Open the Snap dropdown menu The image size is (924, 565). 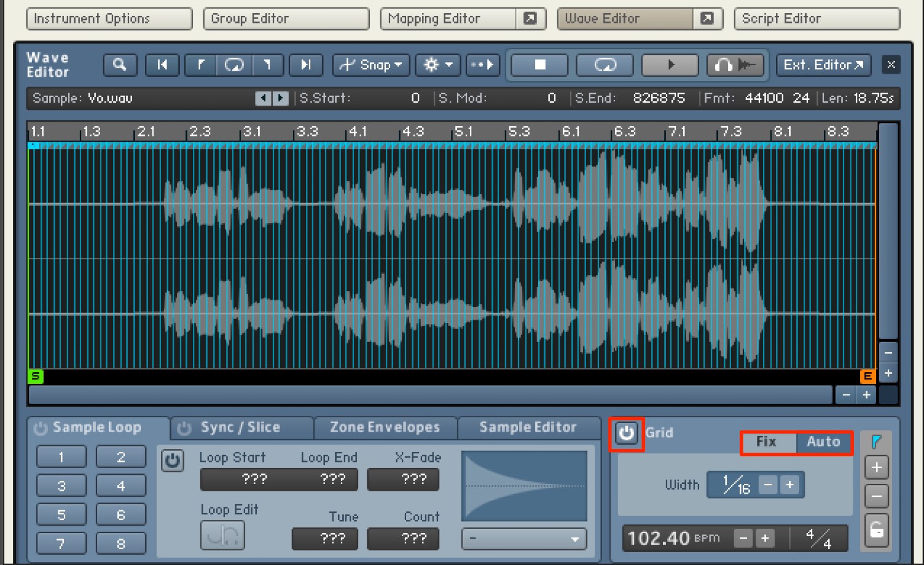tap(371, 64)
